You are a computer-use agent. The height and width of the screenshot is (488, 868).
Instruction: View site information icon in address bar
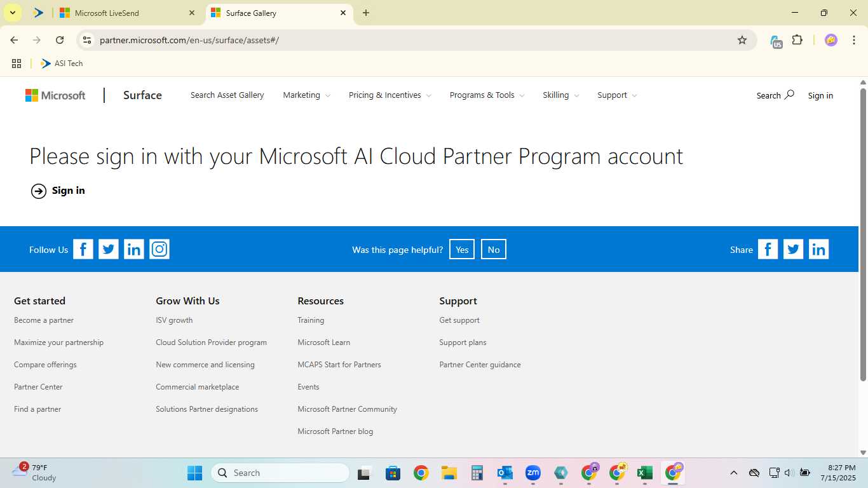pos(87,40)
